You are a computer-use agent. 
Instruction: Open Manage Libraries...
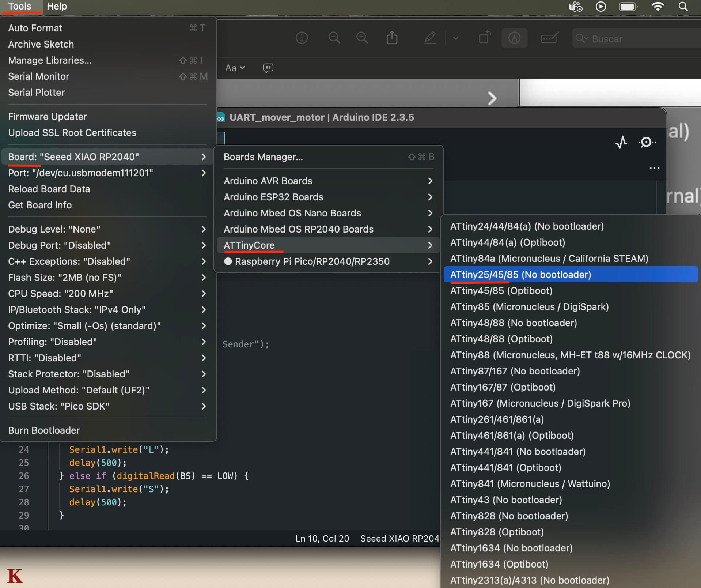[108, 60]
